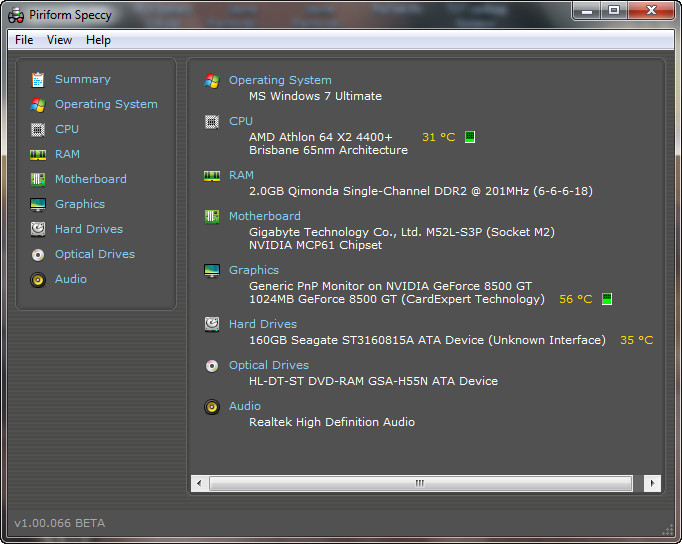This screenshot has width=682, height=544.
Task: Click the Motherboard icon in sidebar
Action: pos(38,179)
